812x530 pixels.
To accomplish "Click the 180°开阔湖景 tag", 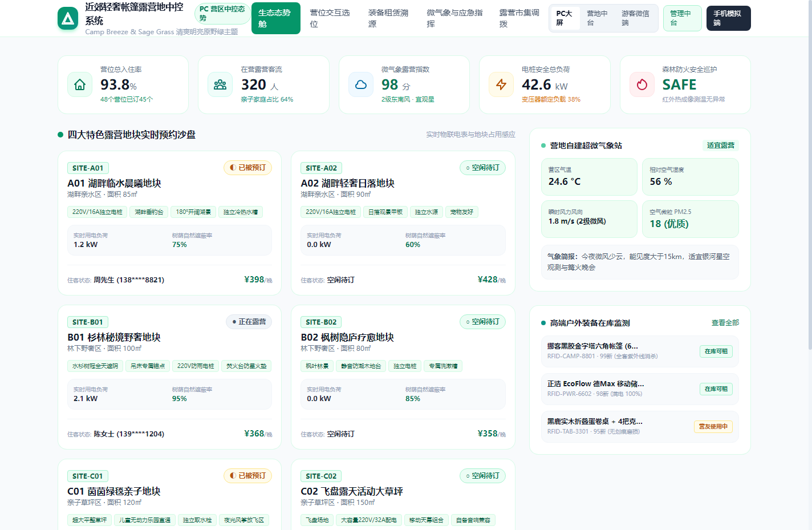I will pyautogui.click(x=193, y=212).
